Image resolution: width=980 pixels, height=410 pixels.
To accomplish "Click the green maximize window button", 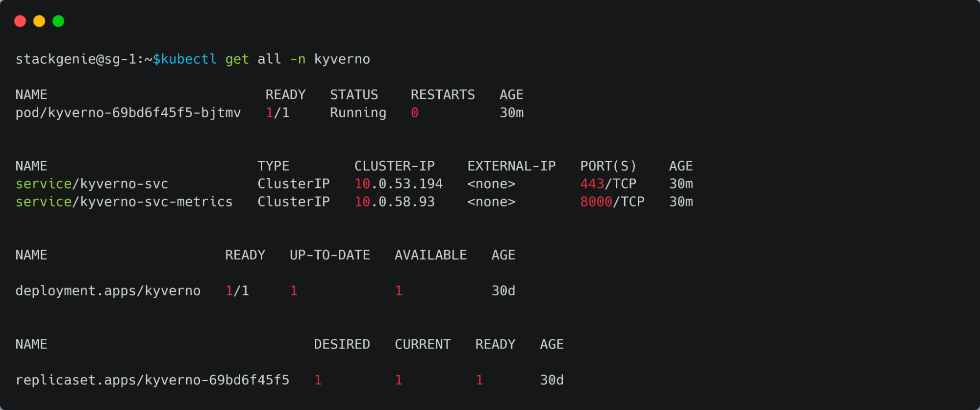I will tap(58, 21).
